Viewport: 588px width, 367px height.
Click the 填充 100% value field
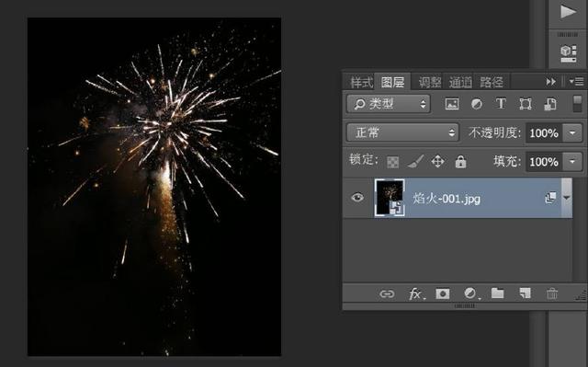544,162
